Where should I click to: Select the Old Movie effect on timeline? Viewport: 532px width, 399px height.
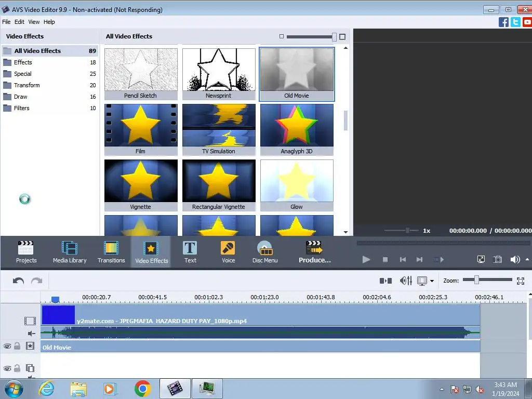(x=260, y=347)
